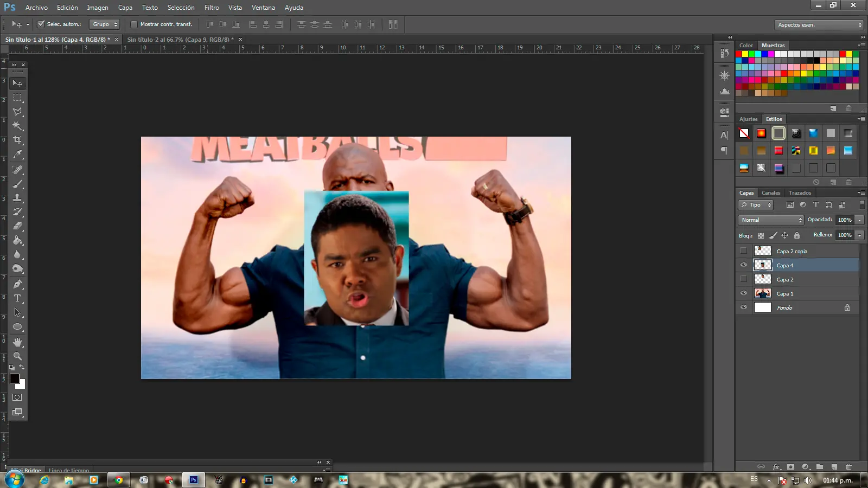The width and height of the screenshot is (868, 488).
Task: Add layer mask icon in Capas panel
Action: [790, 466]
